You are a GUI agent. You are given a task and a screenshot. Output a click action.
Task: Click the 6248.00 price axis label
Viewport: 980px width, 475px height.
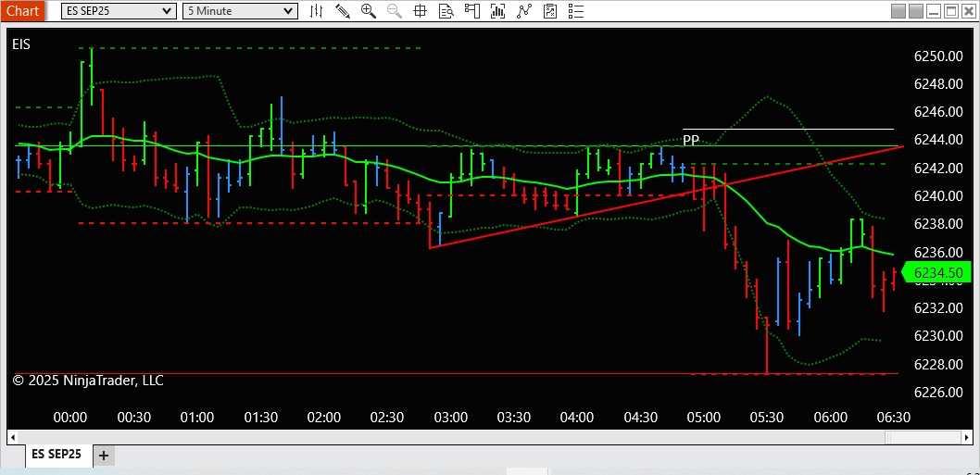938,83
